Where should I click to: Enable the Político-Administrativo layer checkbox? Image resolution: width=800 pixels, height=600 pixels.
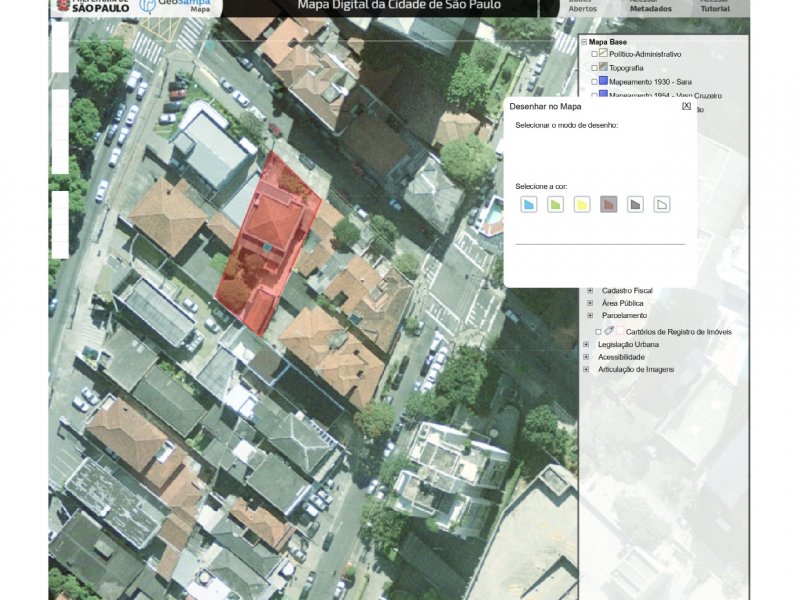594,54
